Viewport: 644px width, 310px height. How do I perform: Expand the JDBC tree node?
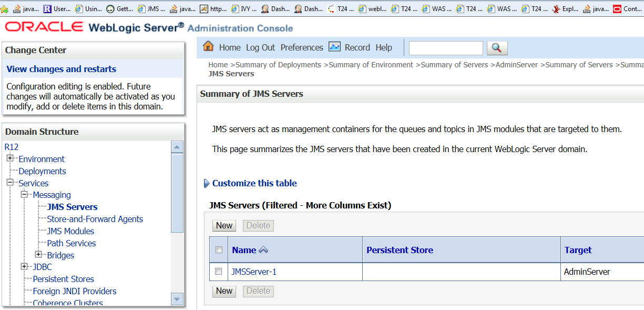[x=24, y=267]
